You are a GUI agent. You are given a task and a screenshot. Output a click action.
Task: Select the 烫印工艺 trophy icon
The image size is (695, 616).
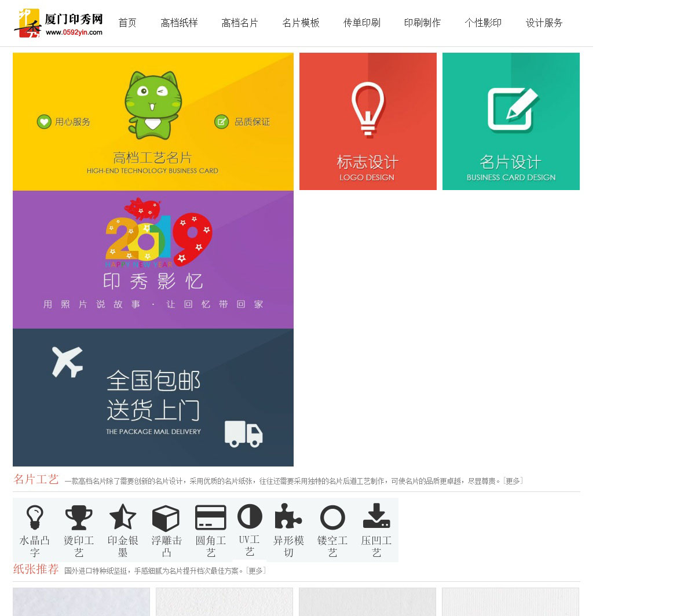[79, 517]
